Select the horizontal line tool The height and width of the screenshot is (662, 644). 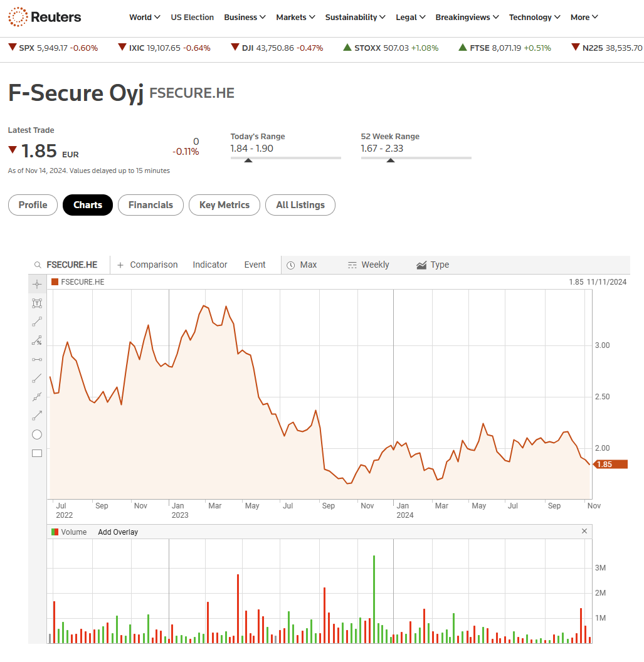pos(37,360)
